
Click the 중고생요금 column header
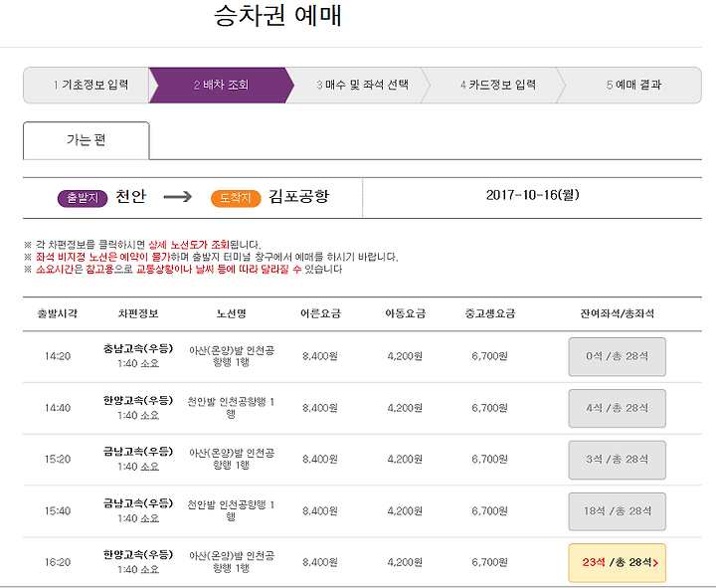coord(490,313)
